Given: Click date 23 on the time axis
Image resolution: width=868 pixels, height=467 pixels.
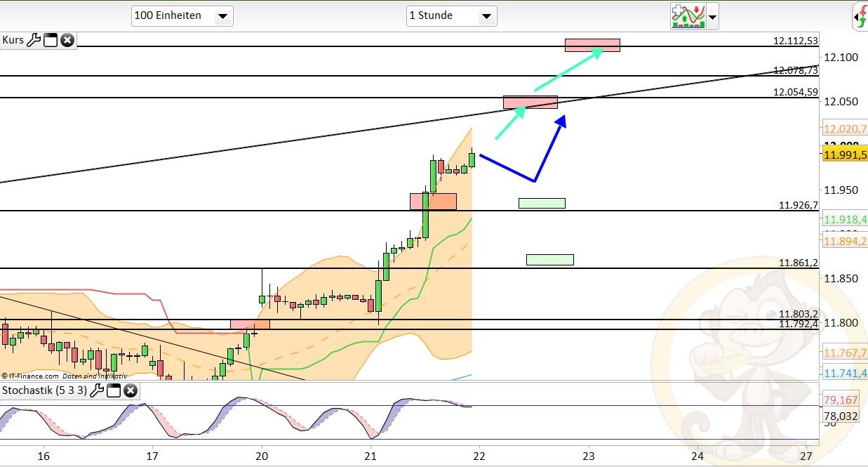Looking at the screenshot, I should (x=589, y=456).
